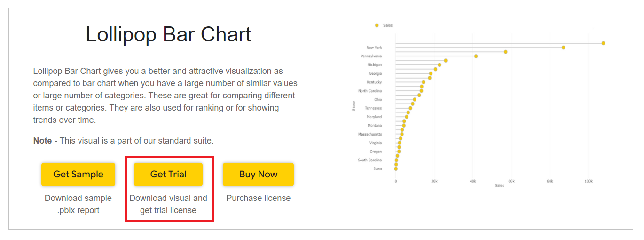Click 'Download visual and get trial license' text
The width and height of the screenshot is (644, 240).
[168, 204]
